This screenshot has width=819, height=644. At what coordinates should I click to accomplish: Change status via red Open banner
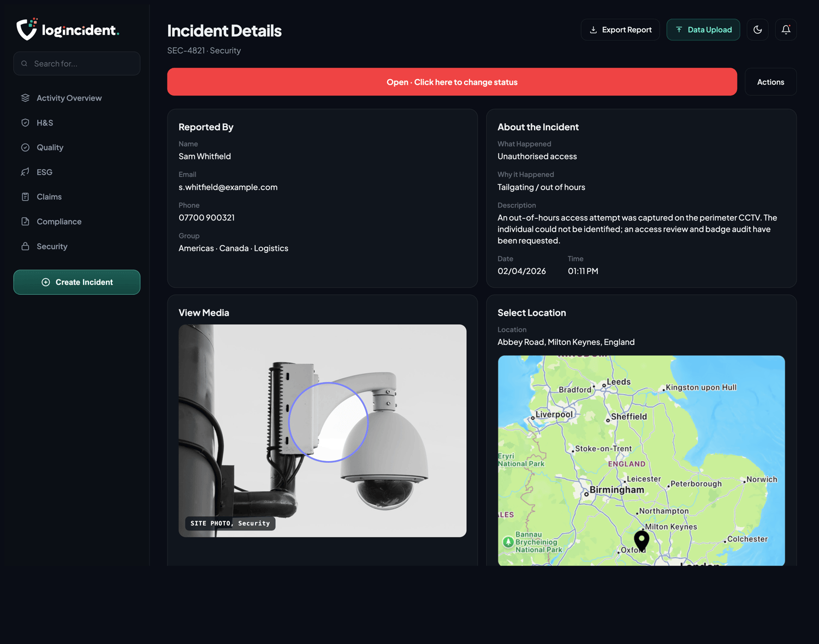click(x=452, y=82)
